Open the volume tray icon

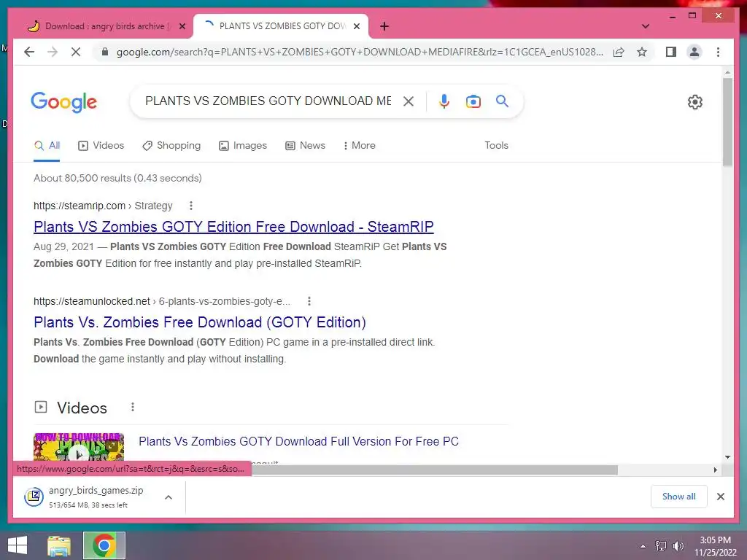click(678, 546)
